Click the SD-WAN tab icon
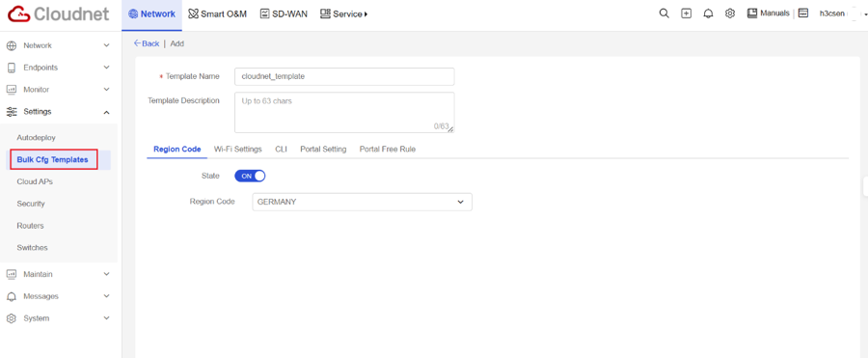The image size is (868, 358). (x=264, y=14)
